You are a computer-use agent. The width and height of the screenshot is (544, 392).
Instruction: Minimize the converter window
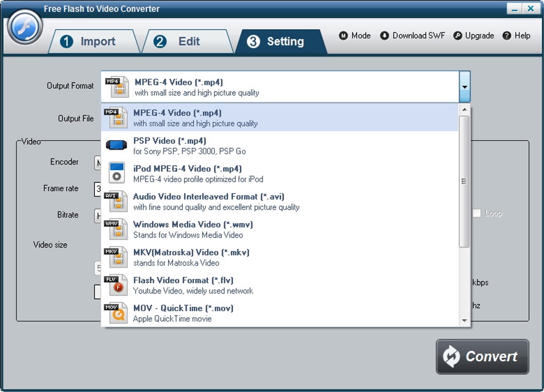tap(515, 9)
